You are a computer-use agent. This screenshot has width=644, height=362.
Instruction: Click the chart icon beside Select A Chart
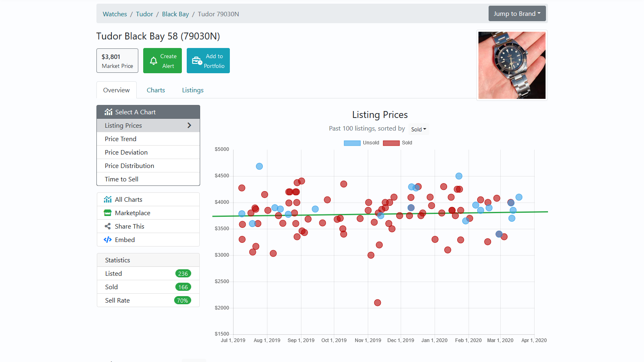(x=108, y=112)
